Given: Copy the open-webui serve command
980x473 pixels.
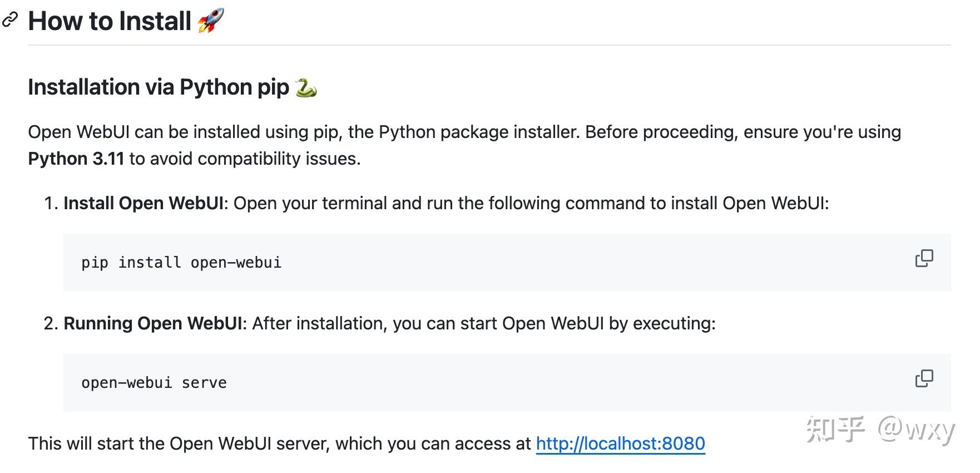Looking at the screenshot, I should 924,378.
